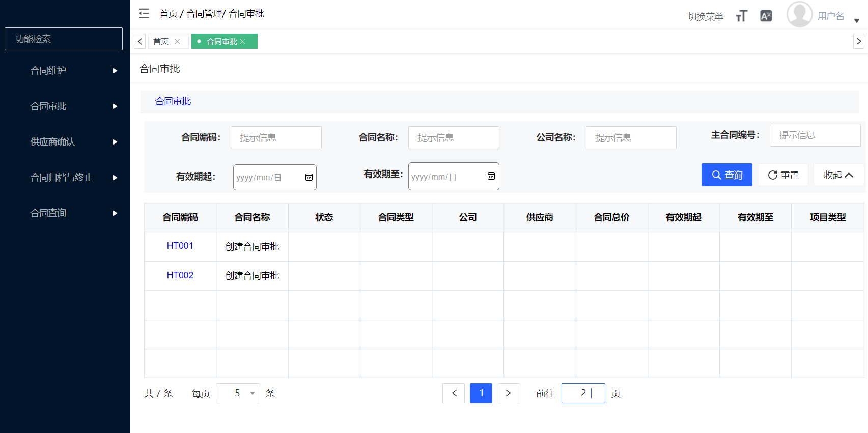Focus the 合同名称 input field
Screen dimensions: 868x433
454,137
